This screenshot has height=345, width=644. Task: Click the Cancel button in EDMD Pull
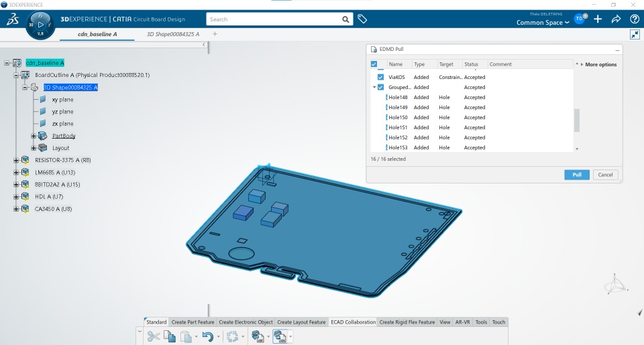pyautogui.click(x=605, y=175)
